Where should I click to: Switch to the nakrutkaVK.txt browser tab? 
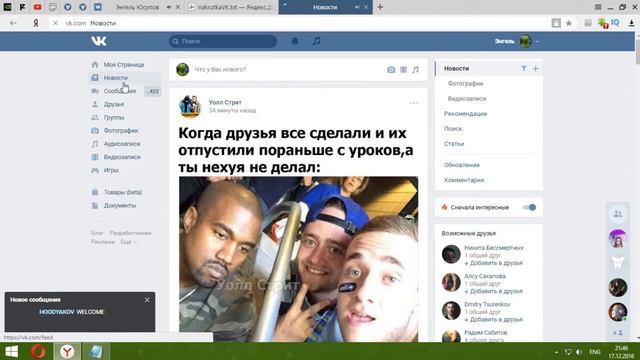point(231,7)
